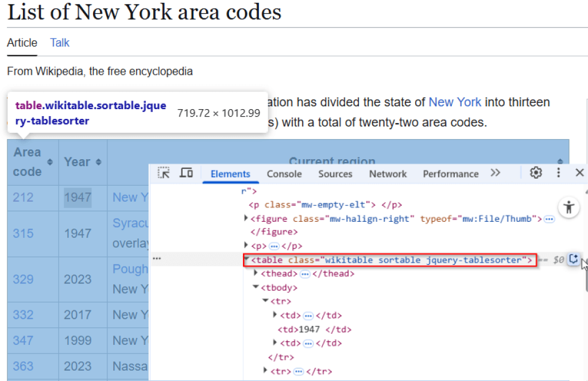Switch to the Network tab

point(388,174)
